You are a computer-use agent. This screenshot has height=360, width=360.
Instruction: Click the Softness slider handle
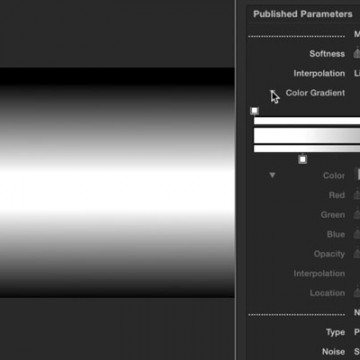click(x=357, y=53)
